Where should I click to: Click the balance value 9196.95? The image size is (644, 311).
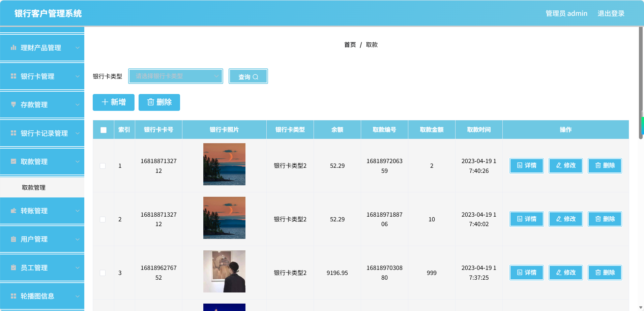coord(337,273)
